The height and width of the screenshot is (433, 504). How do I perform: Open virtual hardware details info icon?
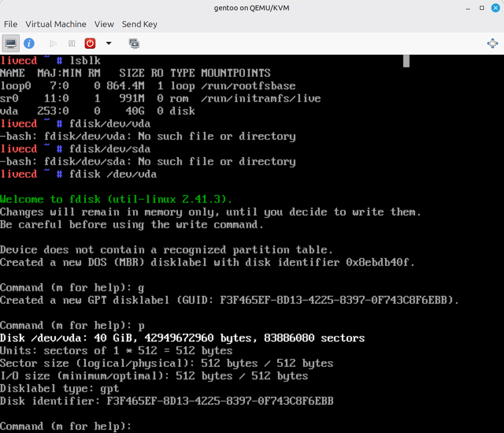point(29,43)
